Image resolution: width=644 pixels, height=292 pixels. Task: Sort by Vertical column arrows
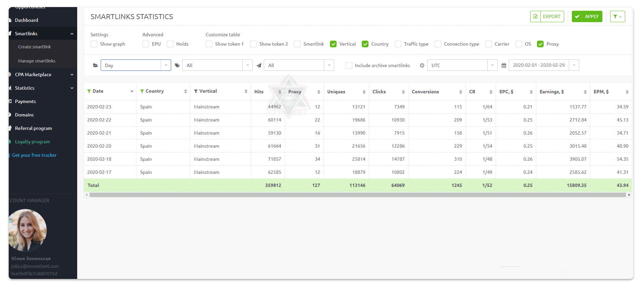246,91
